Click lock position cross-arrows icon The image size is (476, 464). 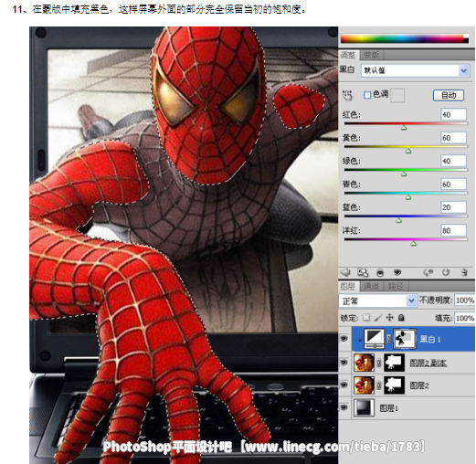pos(389,318)
